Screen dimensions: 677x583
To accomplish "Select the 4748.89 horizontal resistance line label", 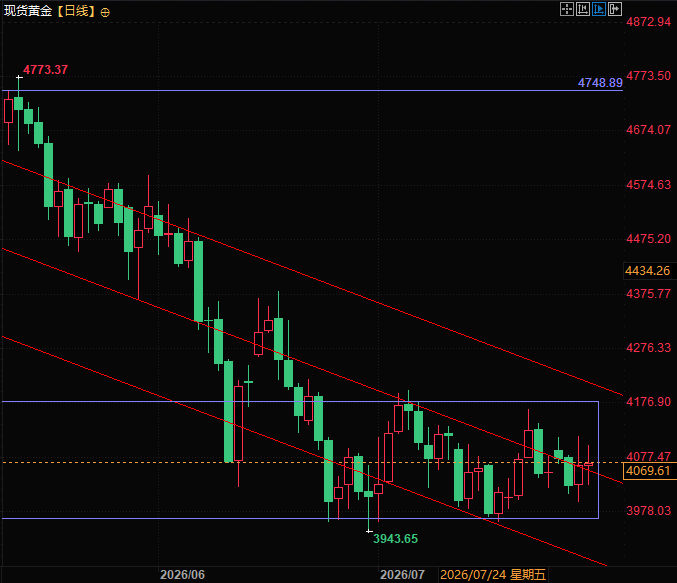I will click(x=600, y=82).
